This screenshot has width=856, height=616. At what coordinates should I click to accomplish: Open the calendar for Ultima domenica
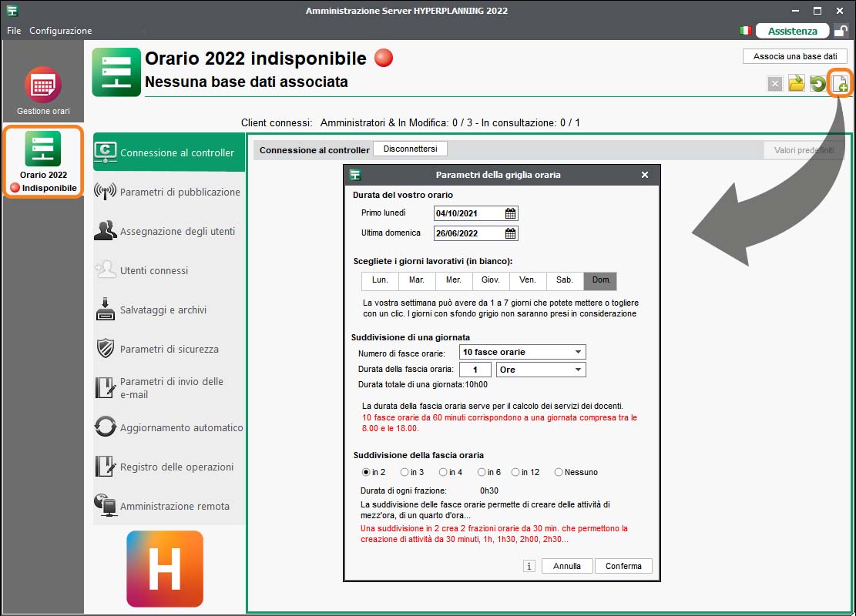[510, 233]
